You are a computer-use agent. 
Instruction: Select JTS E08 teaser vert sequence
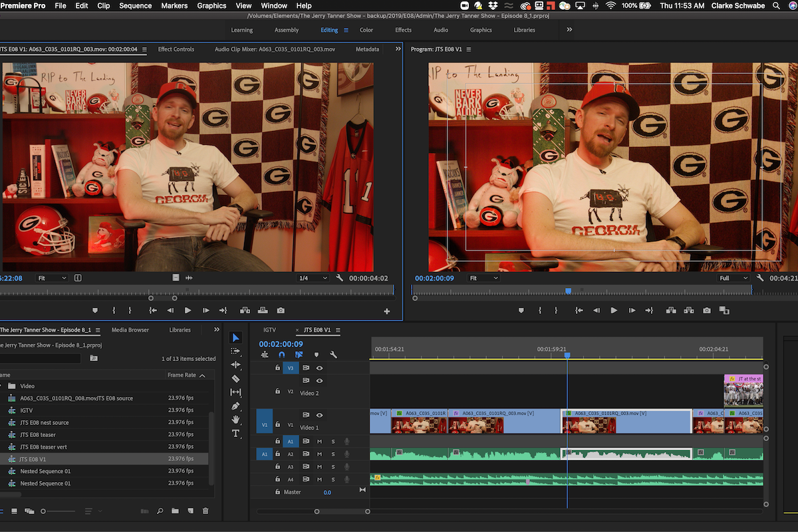(43, 447)
